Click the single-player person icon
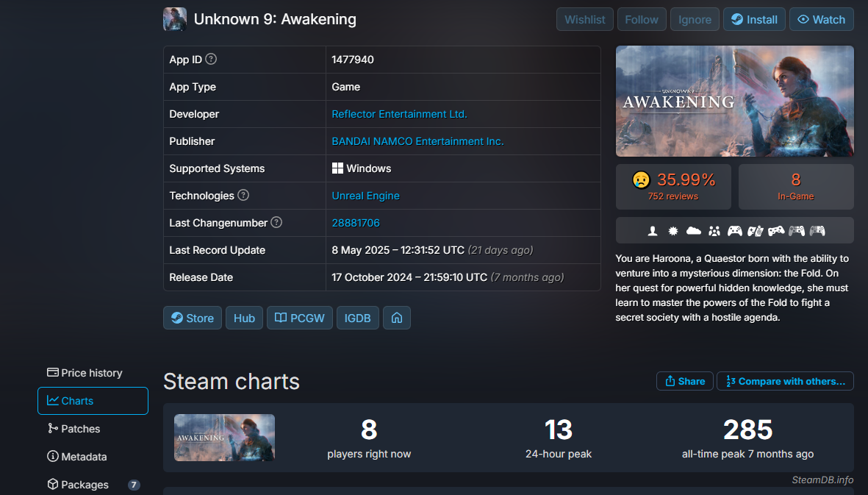The image size is (868, 495). click(x=652, y=231)
